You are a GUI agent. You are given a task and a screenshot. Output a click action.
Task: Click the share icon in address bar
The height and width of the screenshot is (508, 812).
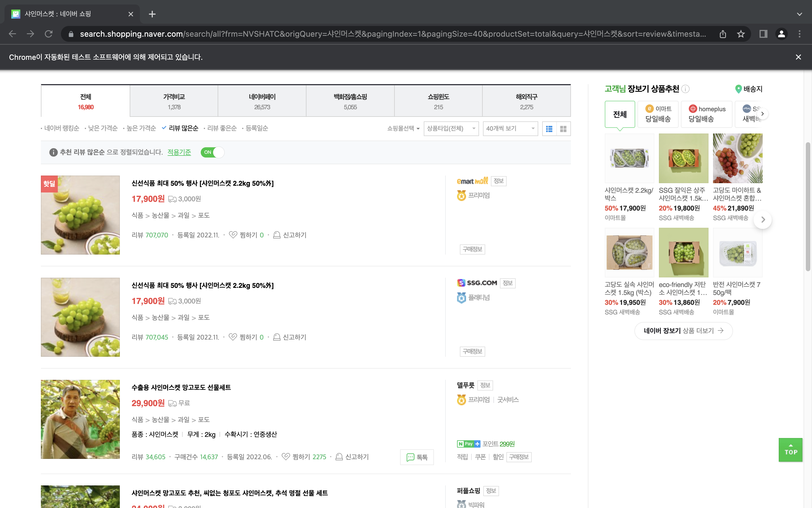(x=723, y=34)
